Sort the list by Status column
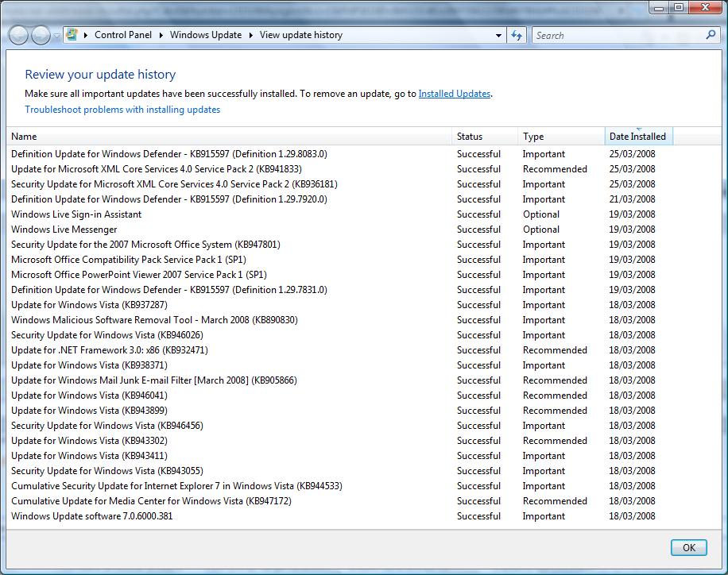The image size is (728, 575). (x=485, y=137)
